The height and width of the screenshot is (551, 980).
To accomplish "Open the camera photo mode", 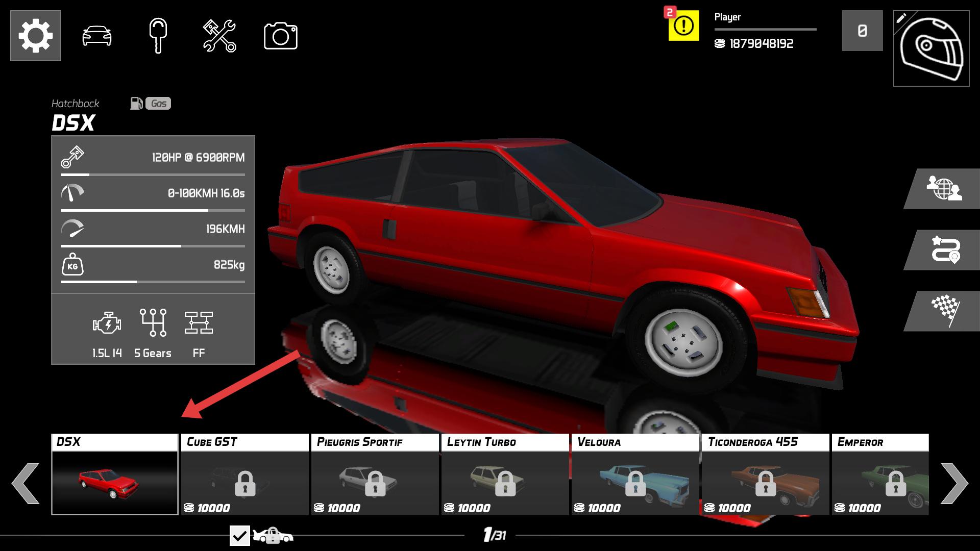I will coord(280,36).
